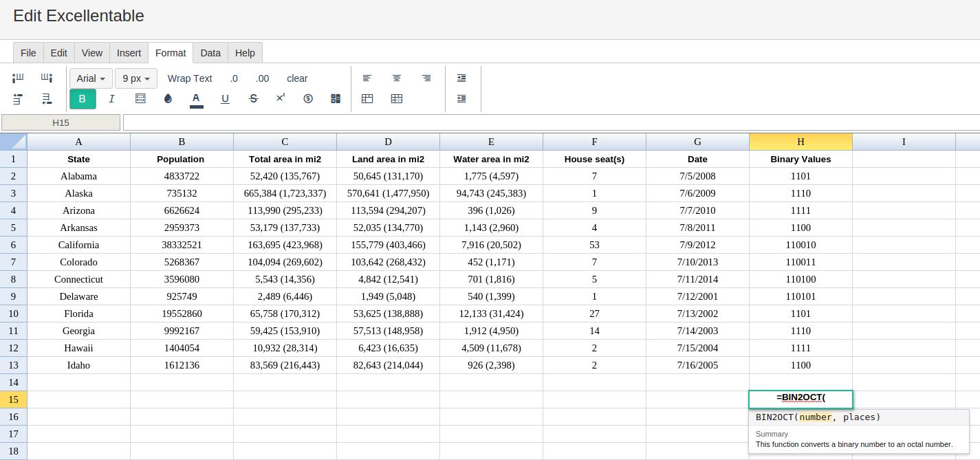Click the cell borders icon
The height and width of the screenshot is (460, 980).
(x=140, y=99)
